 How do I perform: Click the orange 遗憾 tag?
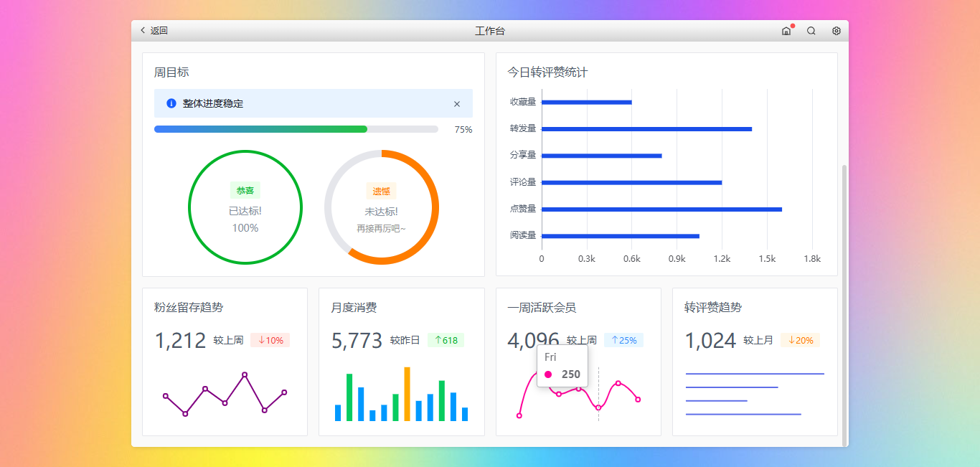pos(382,191)
